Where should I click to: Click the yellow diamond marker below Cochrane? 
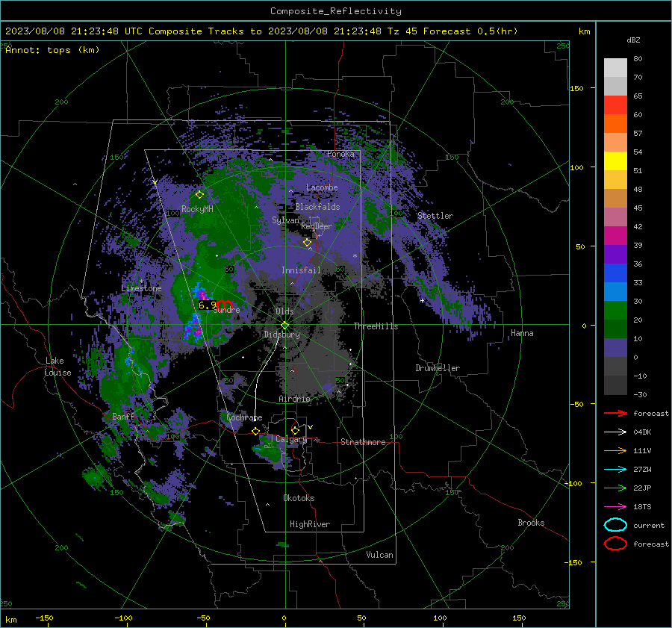256,431
